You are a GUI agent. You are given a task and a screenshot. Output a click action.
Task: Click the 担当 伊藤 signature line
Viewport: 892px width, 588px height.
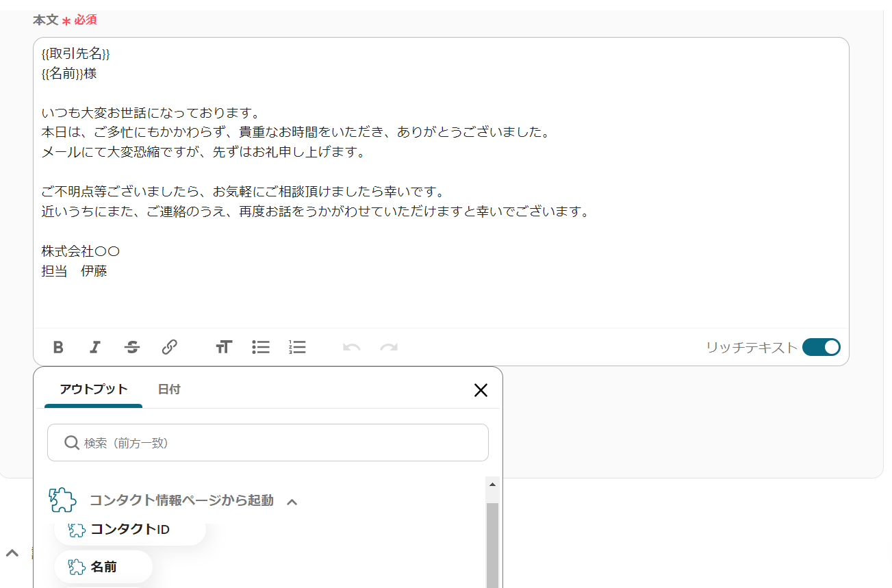pos(74,271)
